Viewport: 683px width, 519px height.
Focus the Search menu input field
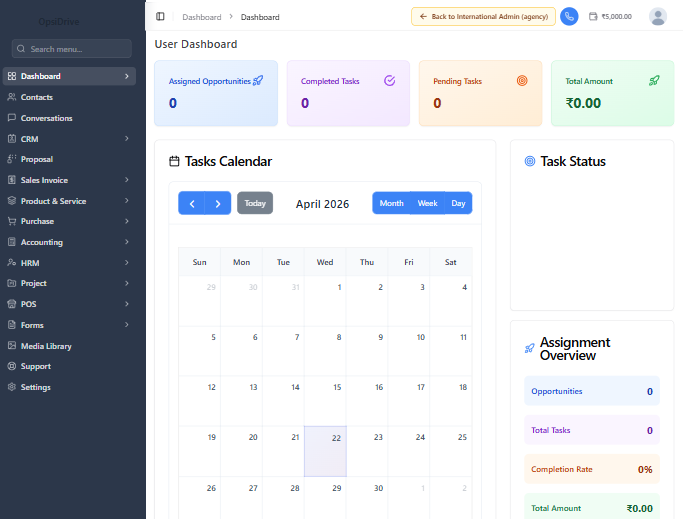72,49
